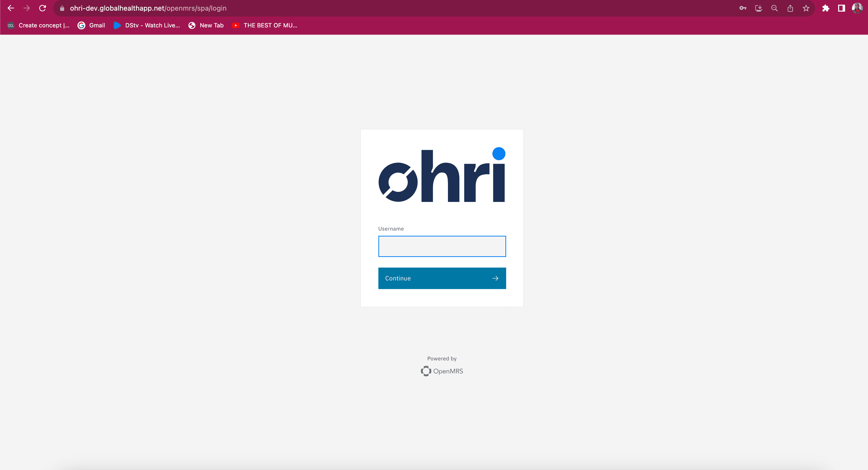View site info via the lock icon
The image size is (868, 470).
(x=62, y=8)
